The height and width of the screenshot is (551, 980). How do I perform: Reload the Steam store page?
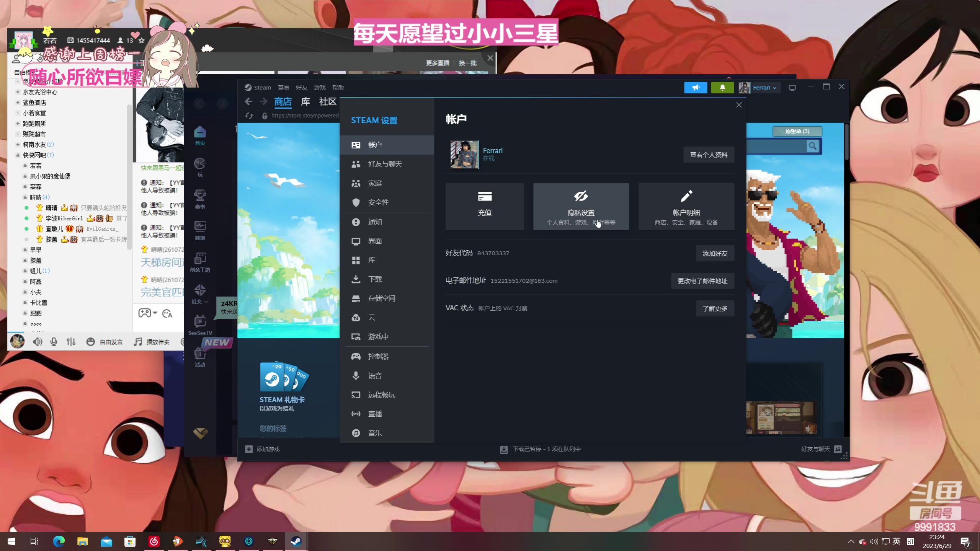(249, 116)
